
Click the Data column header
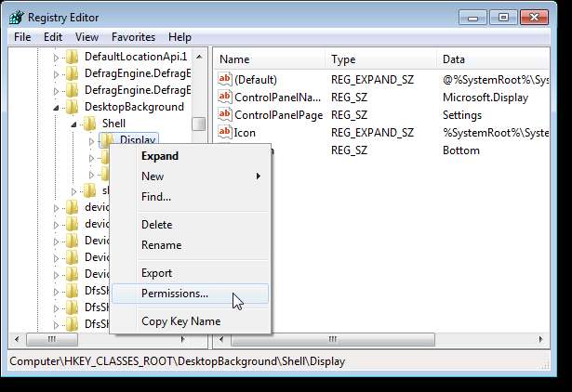tap(493, 59)
